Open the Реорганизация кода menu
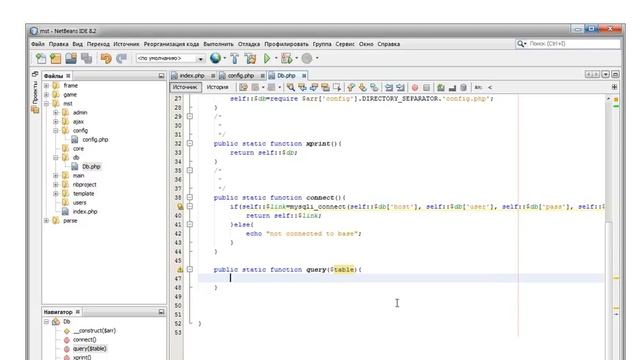The width and height of the screenshot is (640, 360). tap(171, 44)
